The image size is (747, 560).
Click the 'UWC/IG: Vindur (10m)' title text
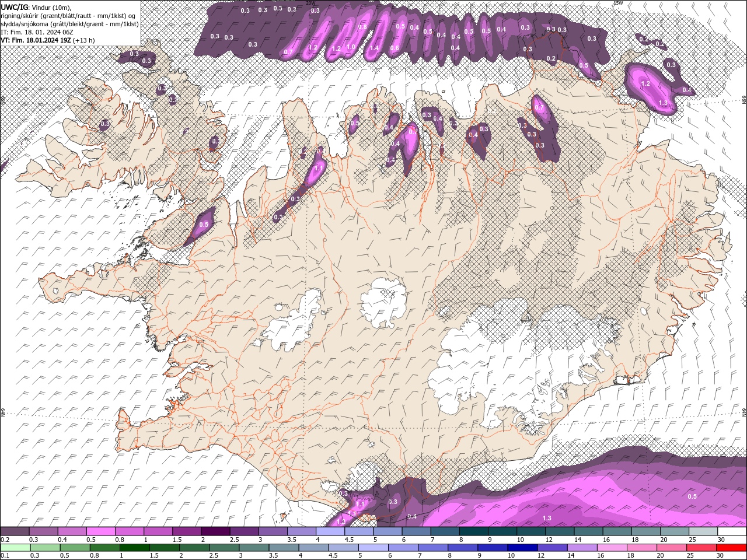pyautogui.click(x=36, y=7)
